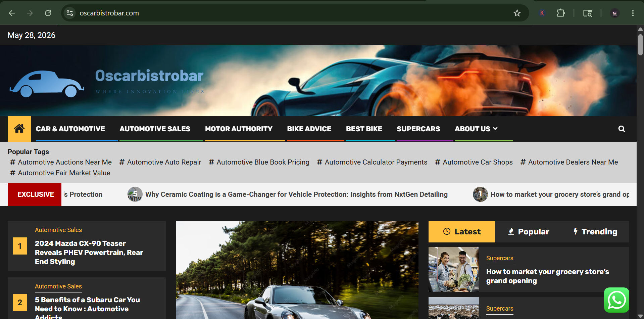Open Automotive Fair Market Value tag
The height and width of the screenshot is (319, 644).
60,173
